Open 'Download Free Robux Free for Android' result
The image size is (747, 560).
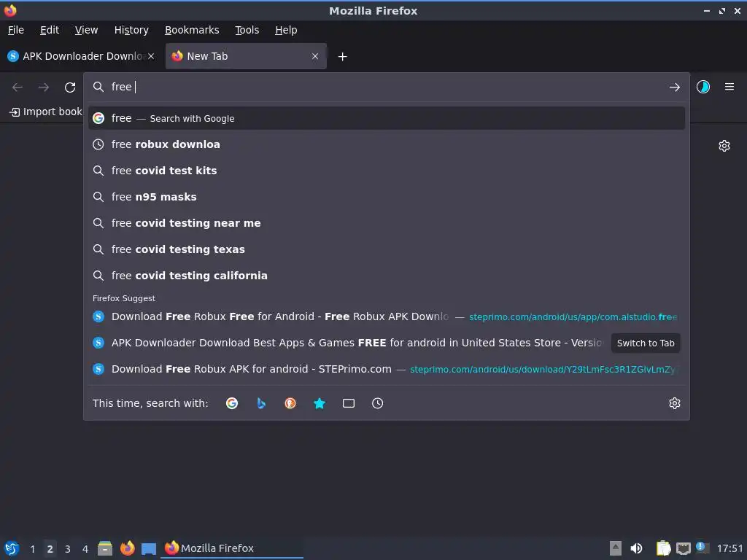[x=387, y=316]
